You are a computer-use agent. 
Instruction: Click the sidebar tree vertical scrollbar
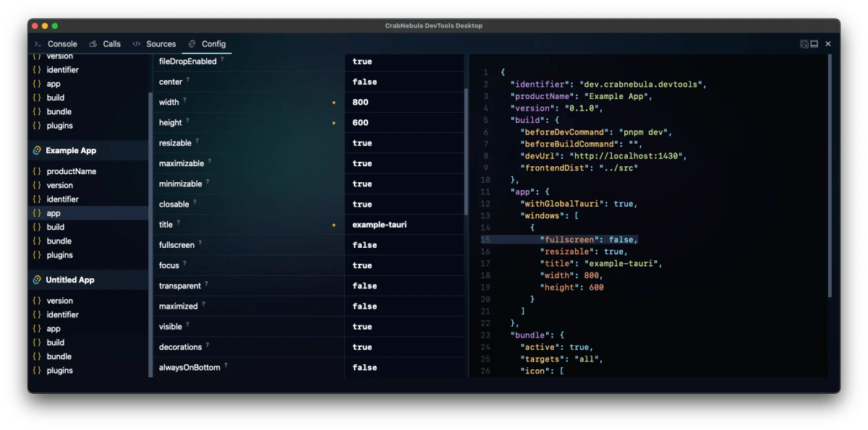coord(150,234)
